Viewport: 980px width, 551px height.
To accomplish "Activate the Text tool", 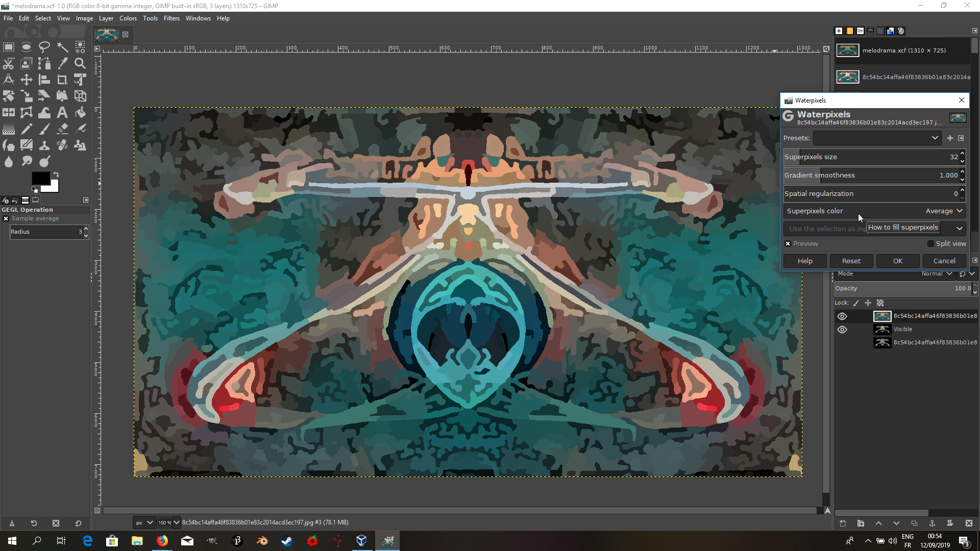I will (62, 112).
